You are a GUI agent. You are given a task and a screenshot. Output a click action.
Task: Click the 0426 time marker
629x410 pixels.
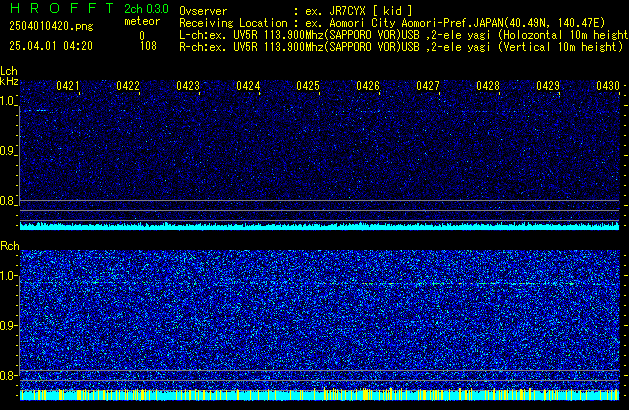pyautogui.click(x=368, y=86)
